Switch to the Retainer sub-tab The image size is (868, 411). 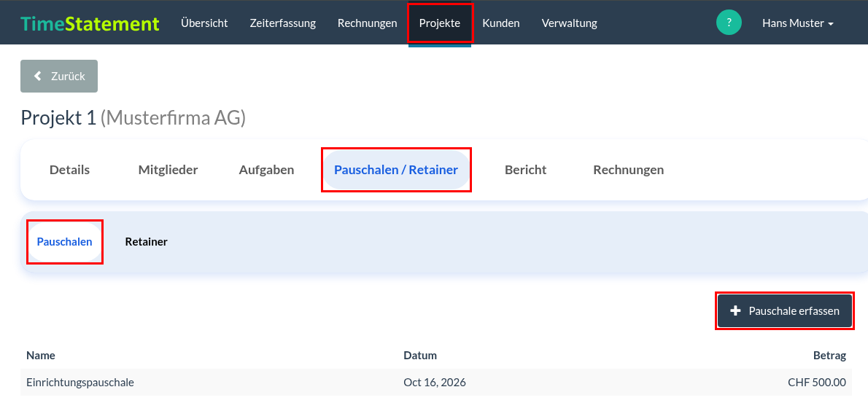coord(146,242)
